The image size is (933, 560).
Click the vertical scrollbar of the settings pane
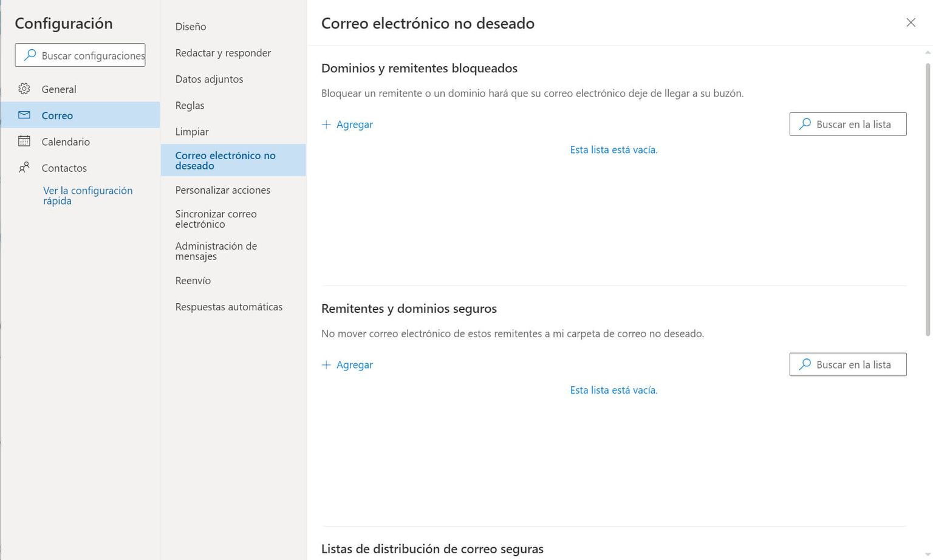click(928, 199)
